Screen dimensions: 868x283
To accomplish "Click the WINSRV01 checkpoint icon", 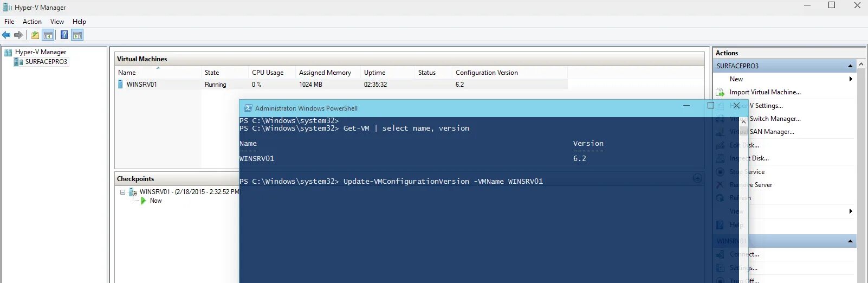I will tap(133, 192).
